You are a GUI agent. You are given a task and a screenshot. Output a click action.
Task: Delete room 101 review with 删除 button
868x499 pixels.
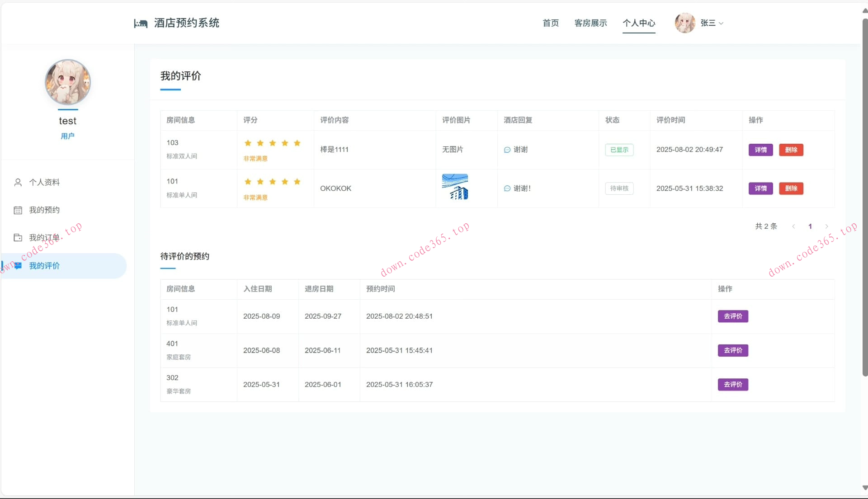(791, 188)
